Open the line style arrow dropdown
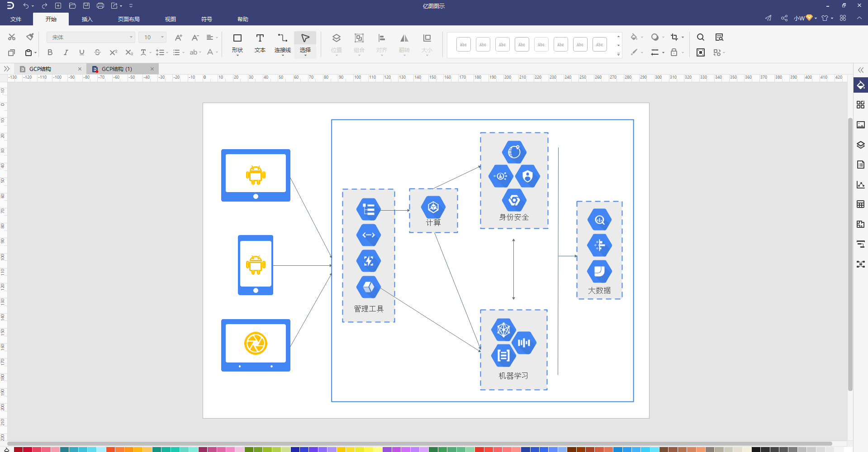Viewport: 868px width, 452px height. [657, 52]
